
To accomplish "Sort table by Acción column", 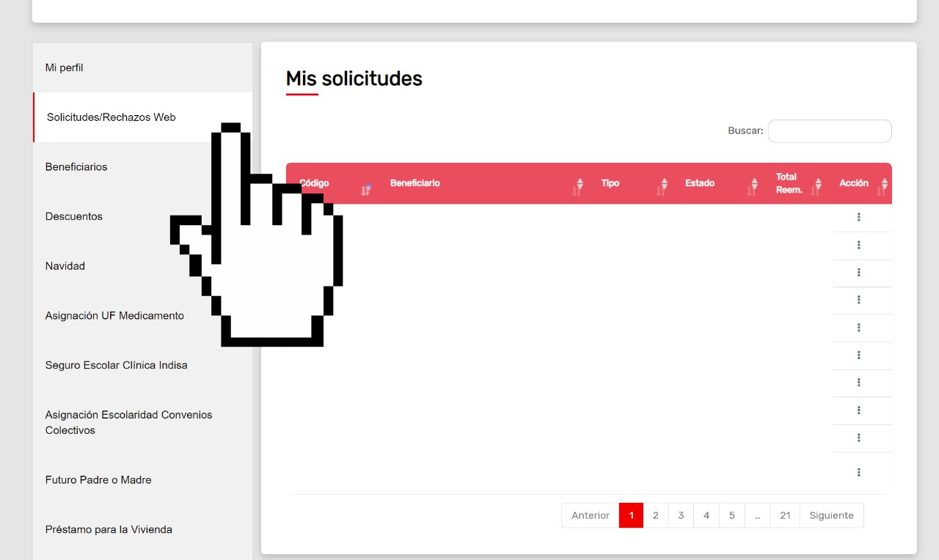I will tap(854, 183).
